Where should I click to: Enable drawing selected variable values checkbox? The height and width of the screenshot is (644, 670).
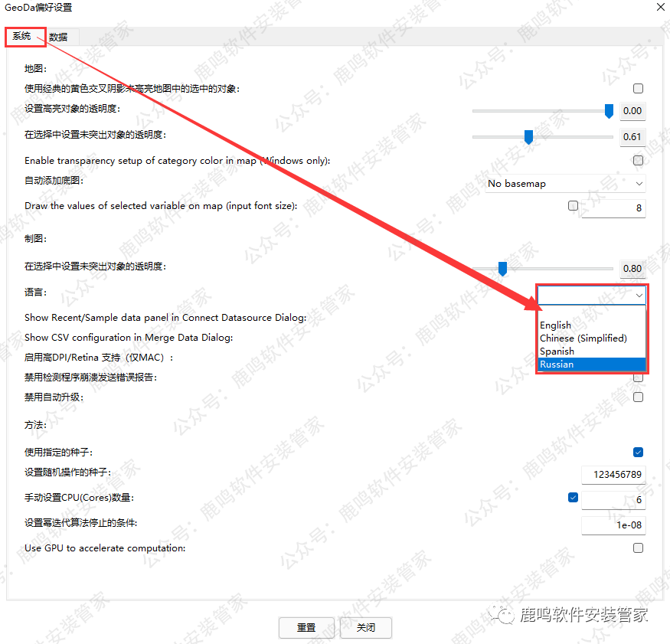pyautogui.click(x=573, y=206)
